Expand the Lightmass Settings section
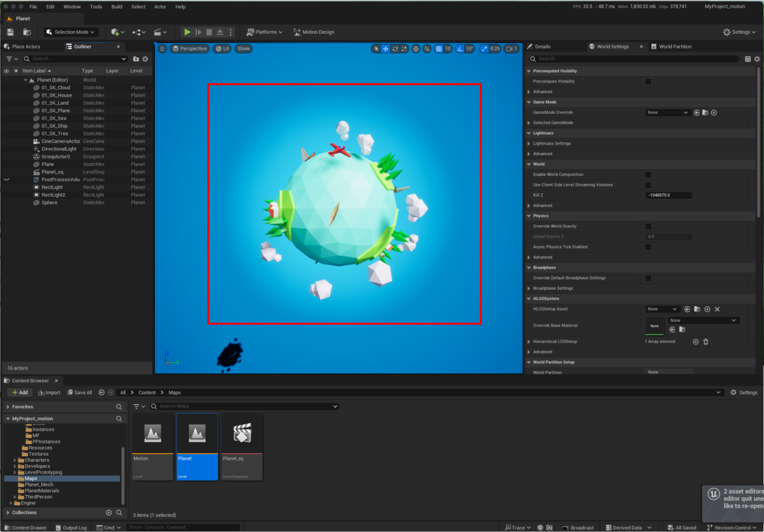 coord(529,143)
